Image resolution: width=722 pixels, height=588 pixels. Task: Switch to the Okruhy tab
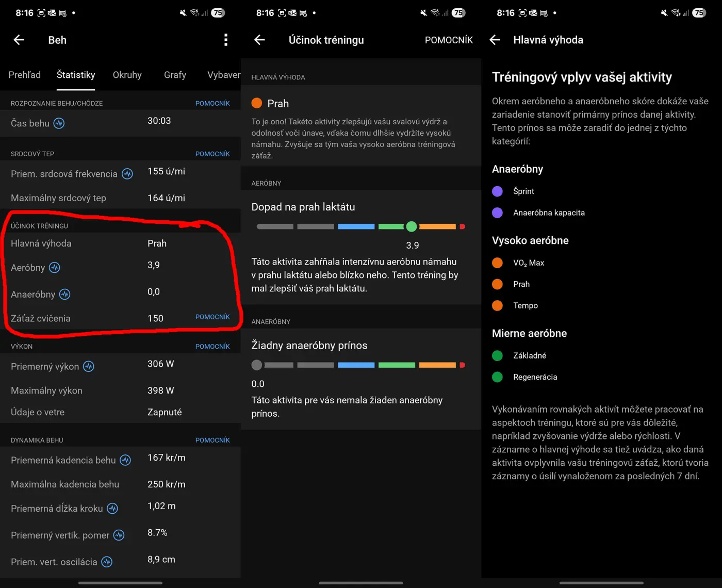point(127,75)
